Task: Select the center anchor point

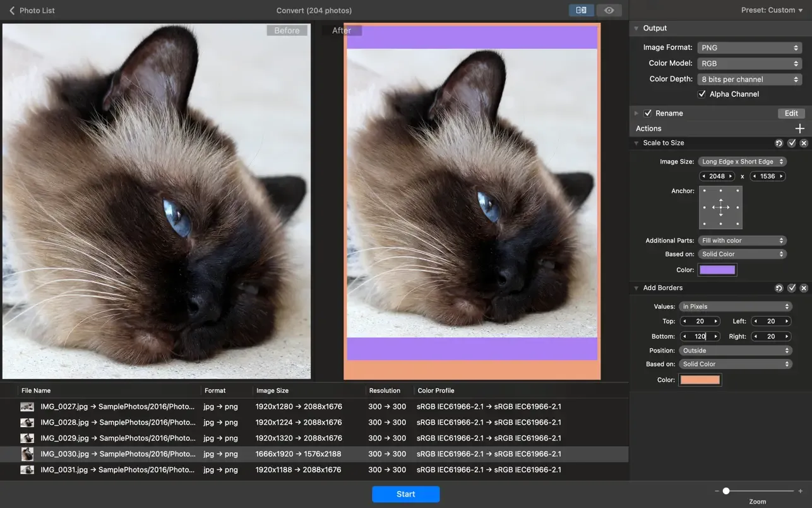Action: [720, 207]
